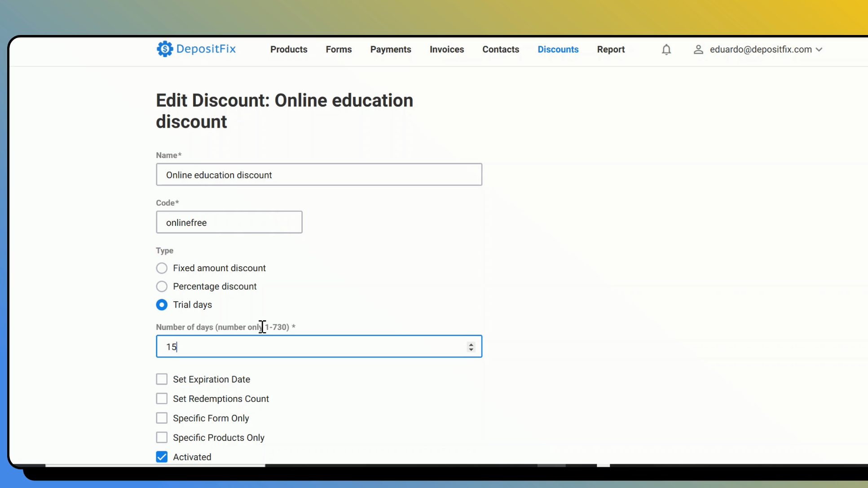Go to the Payments tab
This screenshot has height=488, width=868.
[390, 49]
